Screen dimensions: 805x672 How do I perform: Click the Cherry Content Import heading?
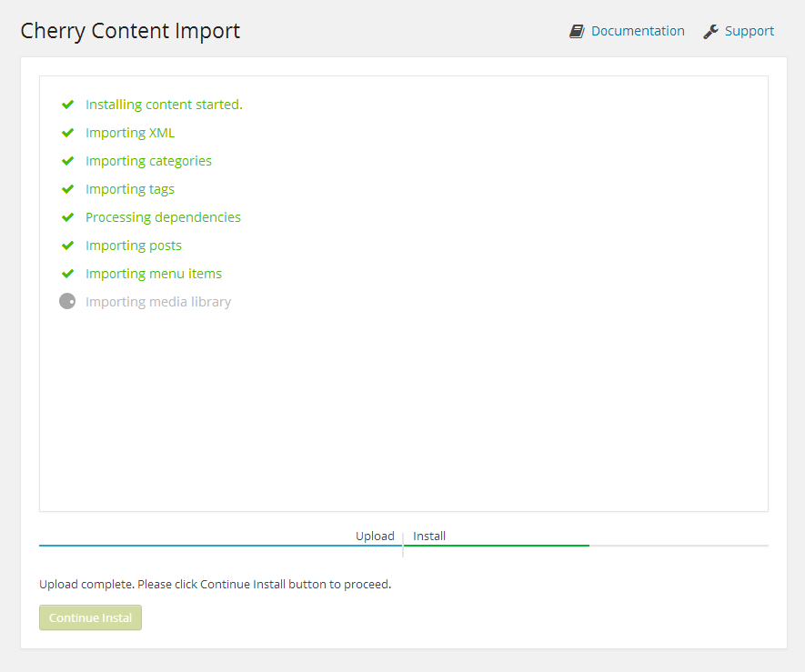(x=130, y=31)
